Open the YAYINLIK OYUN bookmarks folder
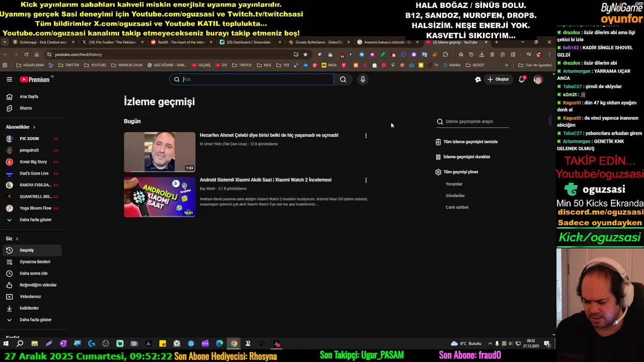This screenshot has width=644, height=362. point(127,65)
